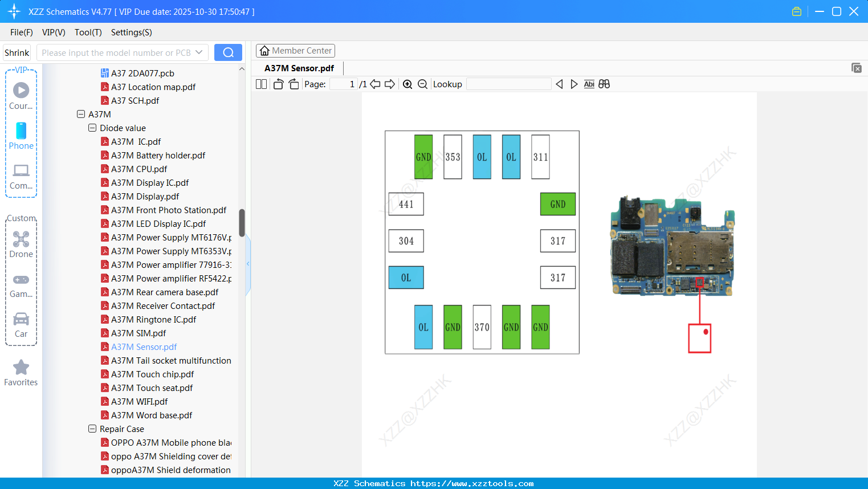Open the Tool(T) menu
Screen dimensions: 868x489
tap(88, 32)
